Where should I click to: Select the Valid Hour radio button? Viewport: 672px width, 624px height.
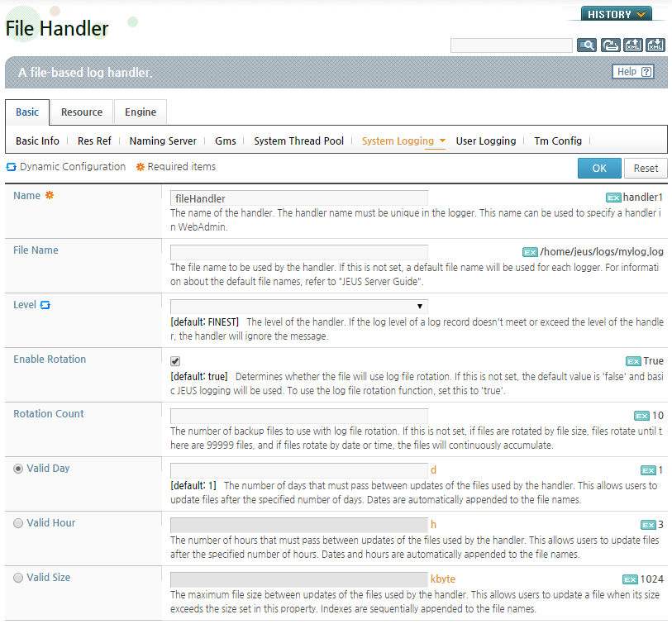coord(18,523)
